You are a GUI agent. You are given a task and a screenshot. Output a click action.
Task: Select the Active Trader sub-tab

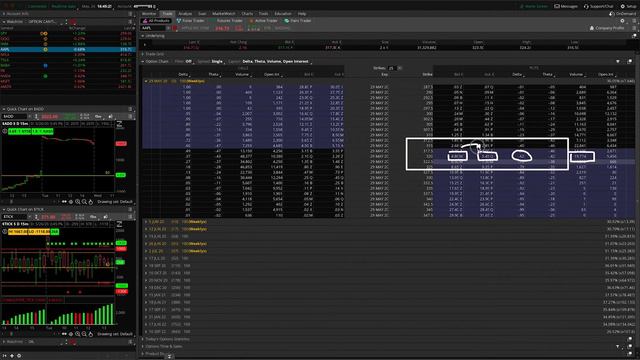coord(263,20)
